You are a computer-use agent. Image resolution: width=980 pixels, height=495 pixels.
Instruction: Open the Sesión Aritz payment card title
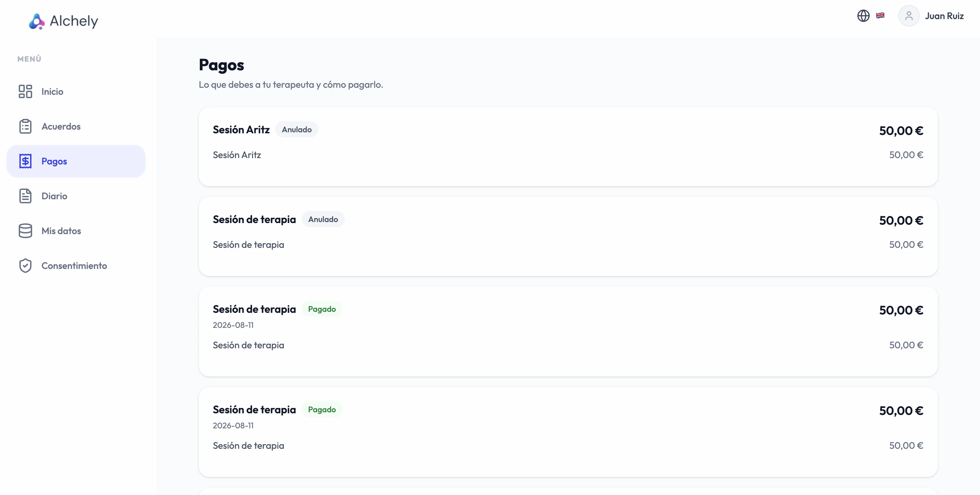241,130
